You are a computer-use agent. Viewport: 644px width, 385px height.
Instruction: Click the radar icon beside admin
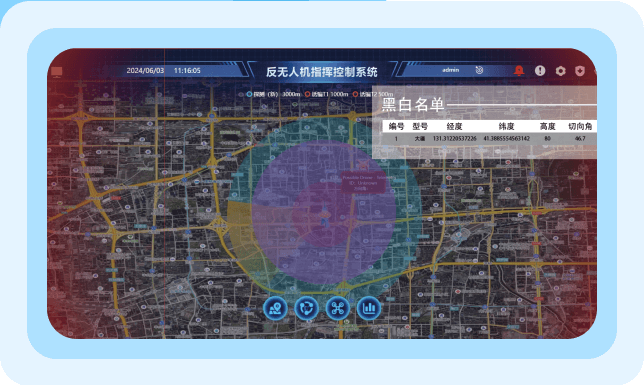pyautogui.click(x=479, y=70)
